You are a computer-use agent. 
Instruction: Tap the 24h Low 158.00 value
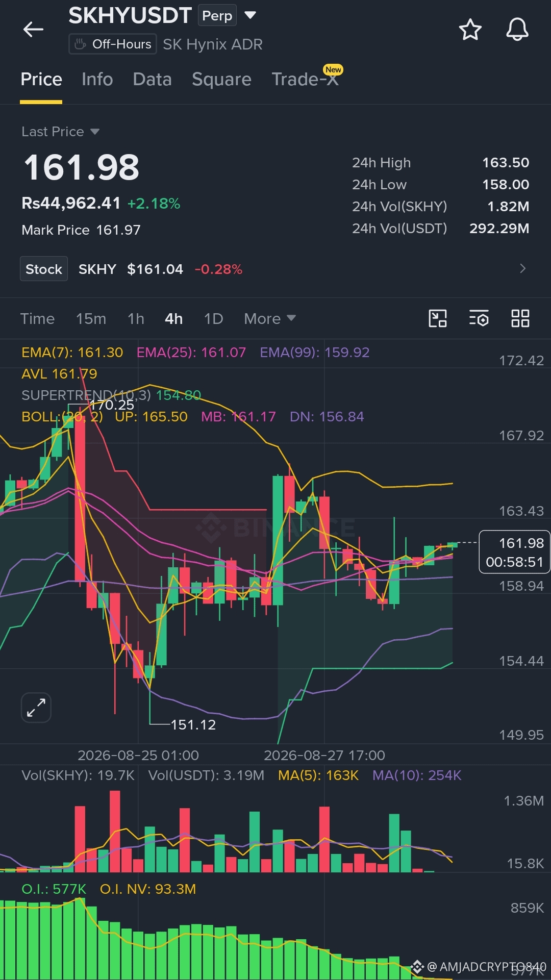point(506,185)
